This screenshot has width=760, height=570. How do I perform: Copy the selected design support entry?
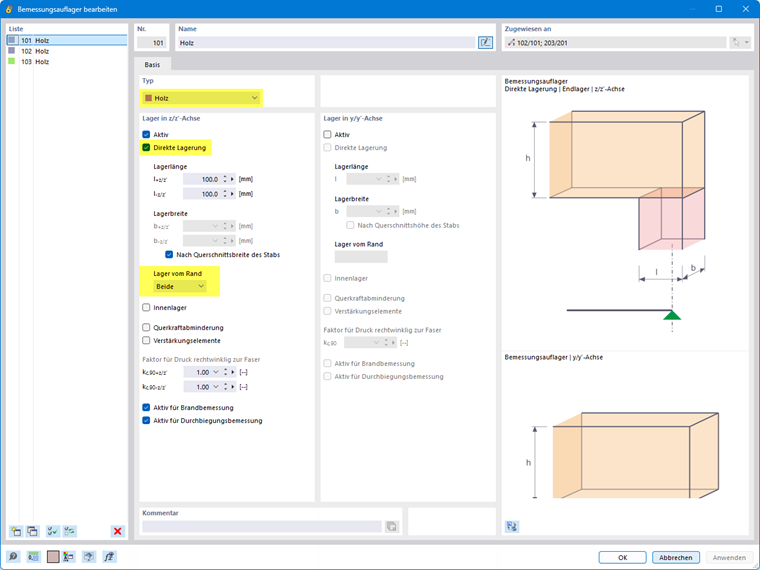(x=32, y=531)
